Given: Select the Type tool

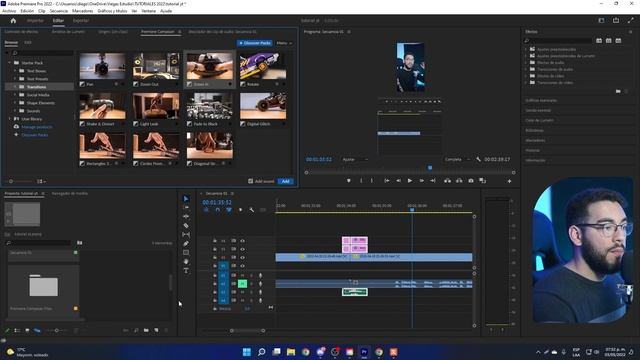Looking at the screenshot, I should point(186,270).
